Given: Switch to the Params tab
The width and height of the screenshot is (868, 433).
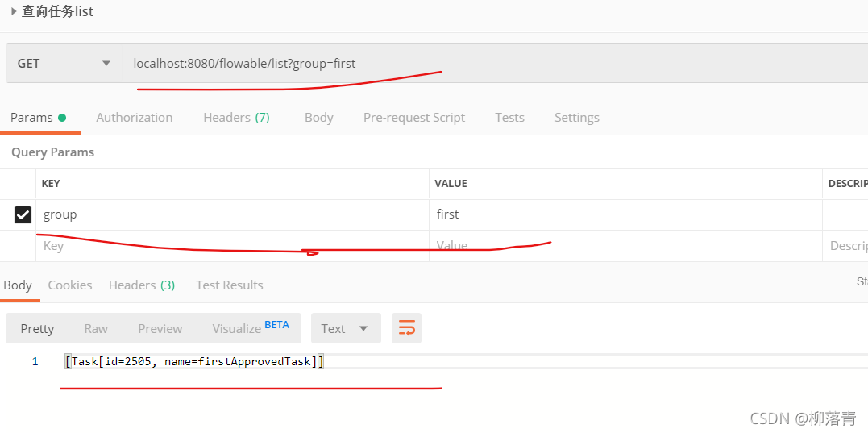Looking at the screenshot, I should point(38,118).
